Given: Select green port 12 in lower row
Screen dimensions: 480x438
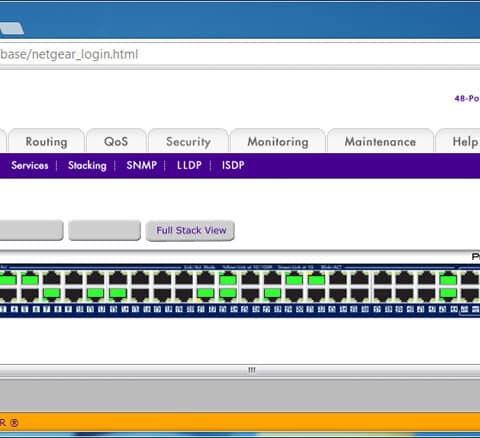Looking at the screenshot, I should [x=96, y=293].
